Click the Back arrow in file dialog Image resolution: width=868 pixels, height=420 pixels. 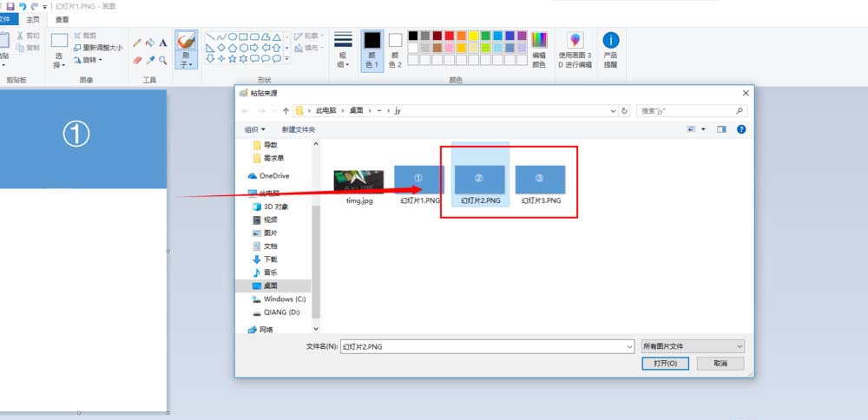[246, 111]
